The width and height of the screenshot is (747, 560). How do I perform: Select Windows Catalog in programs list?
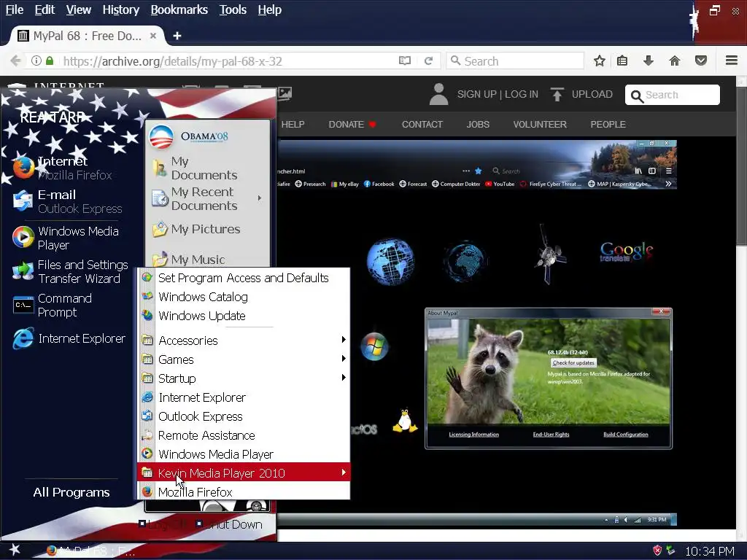(244, 297)
